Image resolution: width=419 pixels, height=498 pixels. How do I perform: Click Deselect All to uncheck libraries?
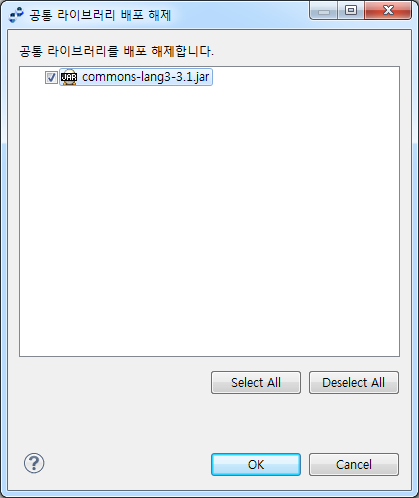(x=354, y=382)
